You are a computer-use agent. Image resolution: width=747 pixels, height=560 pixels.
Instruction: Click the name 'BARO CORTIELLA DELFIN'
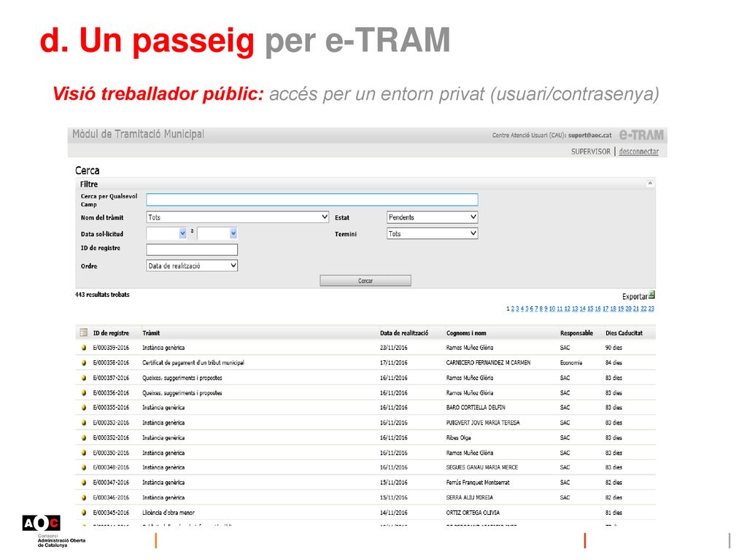tap(476, 408)
